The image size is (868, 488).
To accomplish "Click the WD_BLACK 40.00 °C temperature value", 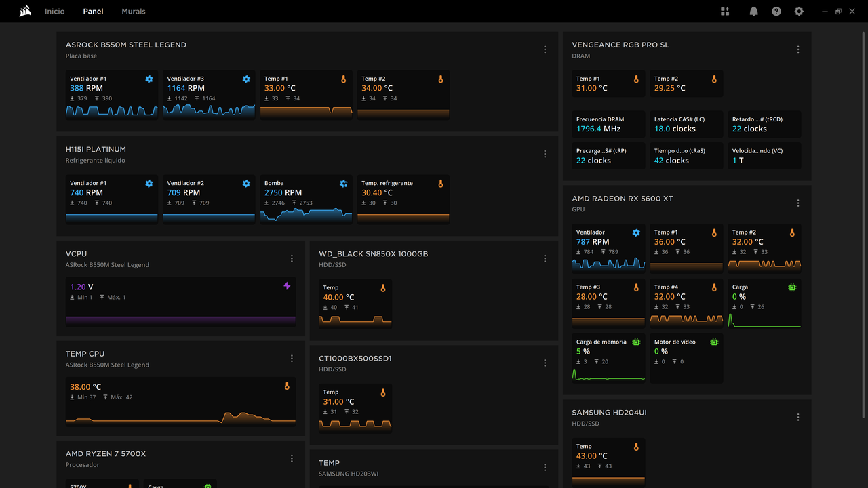I will tap(338, 298).
